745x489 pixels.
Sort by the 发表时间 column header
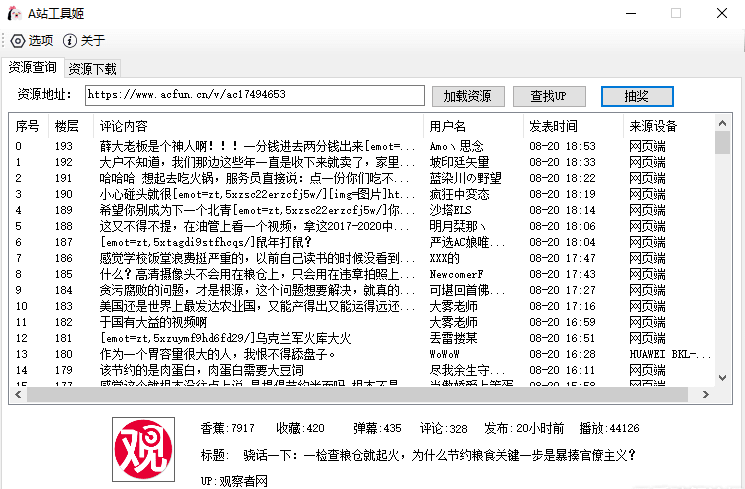click(573, 126)
